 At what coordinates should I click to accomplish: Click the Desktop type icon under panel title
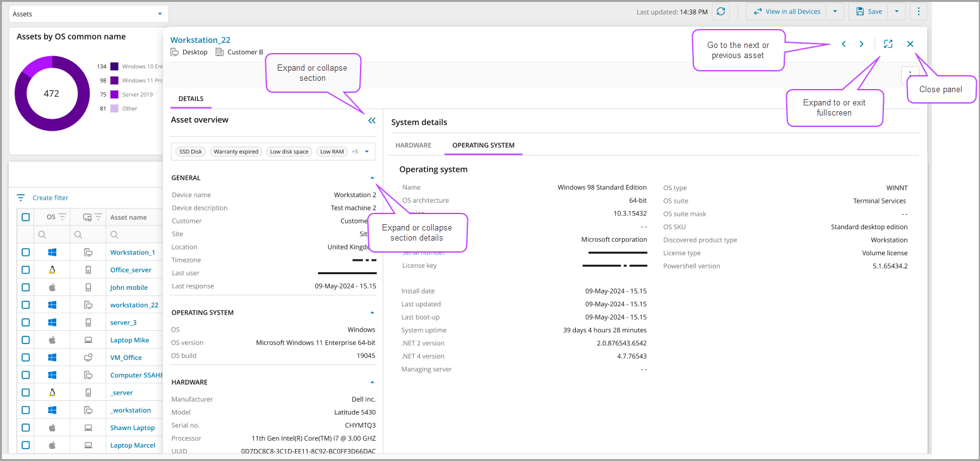point(175,52)
